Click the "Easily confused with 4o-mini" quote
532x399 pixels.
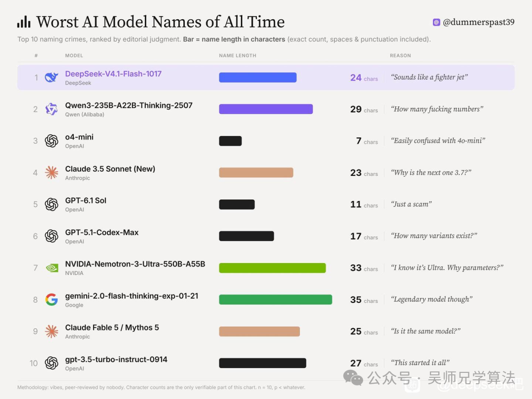tap(438, 141)
